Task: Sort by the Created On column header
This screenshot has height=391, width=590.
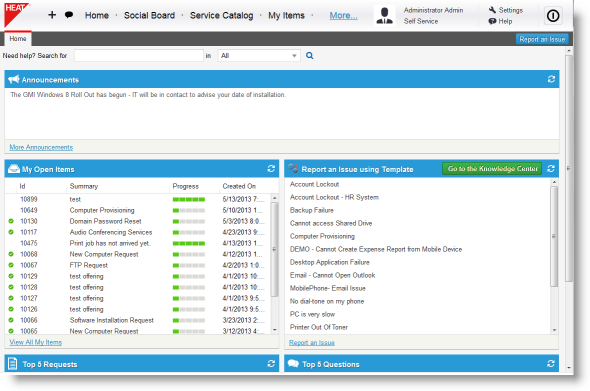Action: [x=239, y=186]
